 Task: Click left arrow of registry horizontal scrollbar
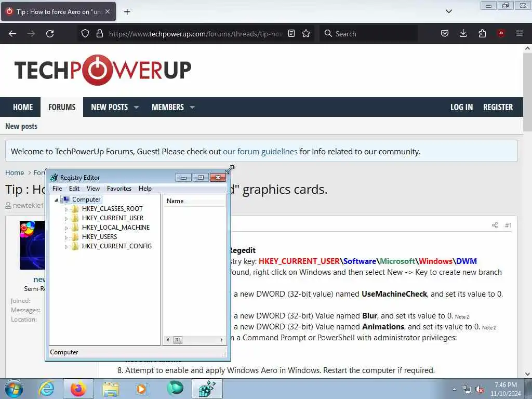click(168, 340)
